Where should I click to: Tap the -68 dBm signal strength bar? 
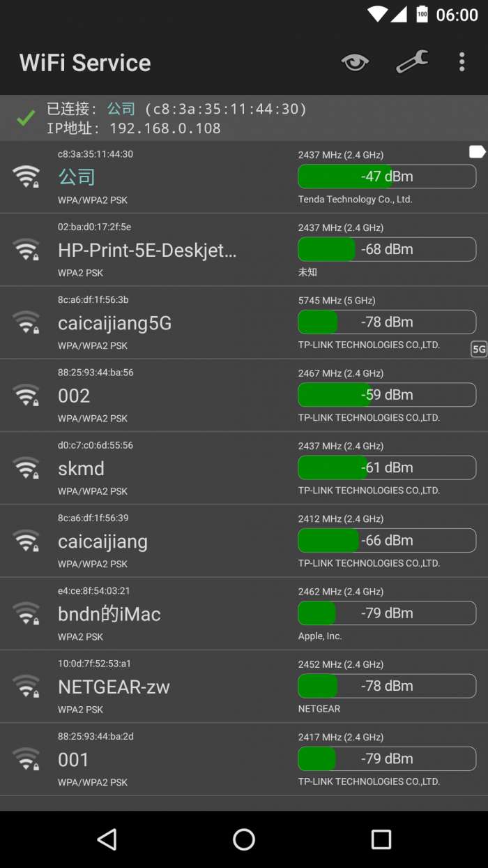pyautogui.click(x=387, y=249)
